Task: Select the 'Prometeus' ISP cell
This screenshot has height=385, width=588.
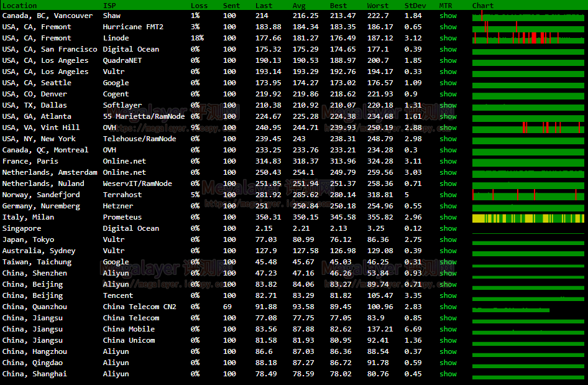Action: point(122,217)
